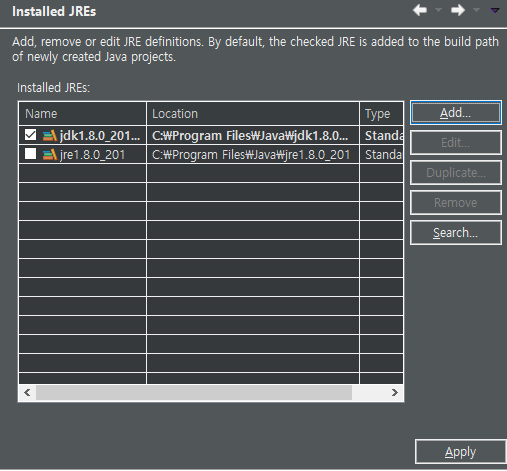Image resolution: width=507 pixels, height=471 pixels.
Task: Sort by the Location column header
Action: [253, 114]
